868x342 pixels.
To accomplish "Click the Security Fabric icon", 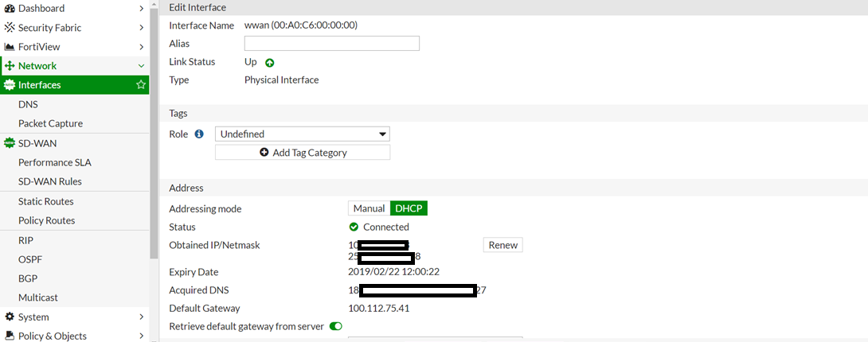I will (x=10, y=27).
